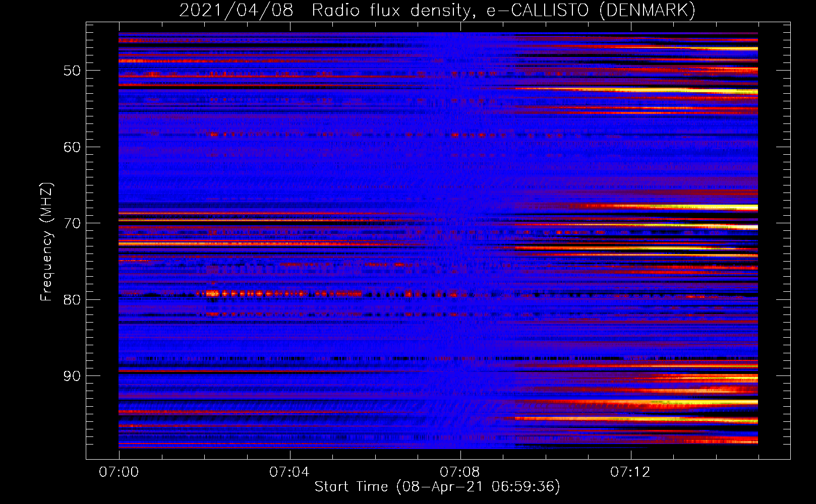Click the date 2021/04/08 in the title
This screenshot has height=504, width=816.
pyautogui.click(x=236, y=10)
